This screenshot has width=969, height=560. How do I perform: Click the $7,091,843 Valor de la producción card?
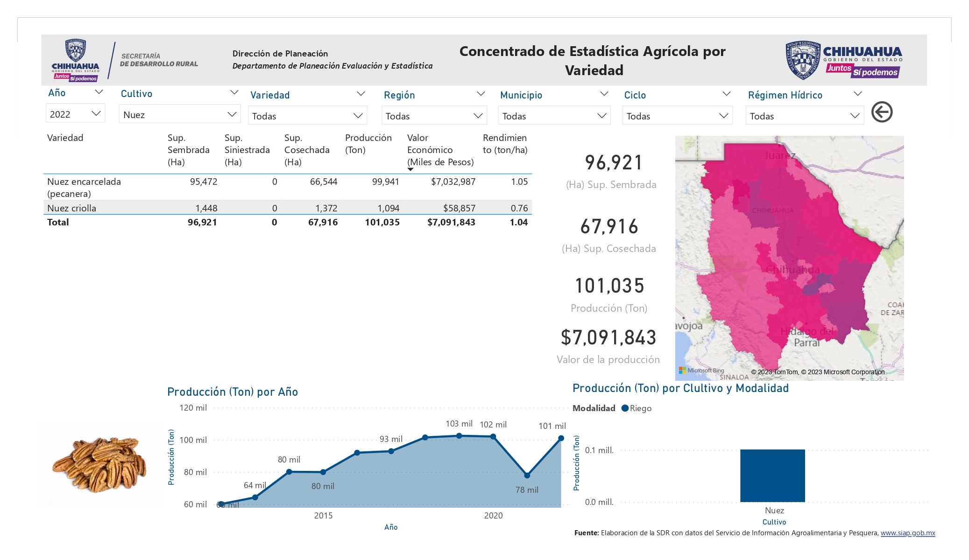pos(608,345)
